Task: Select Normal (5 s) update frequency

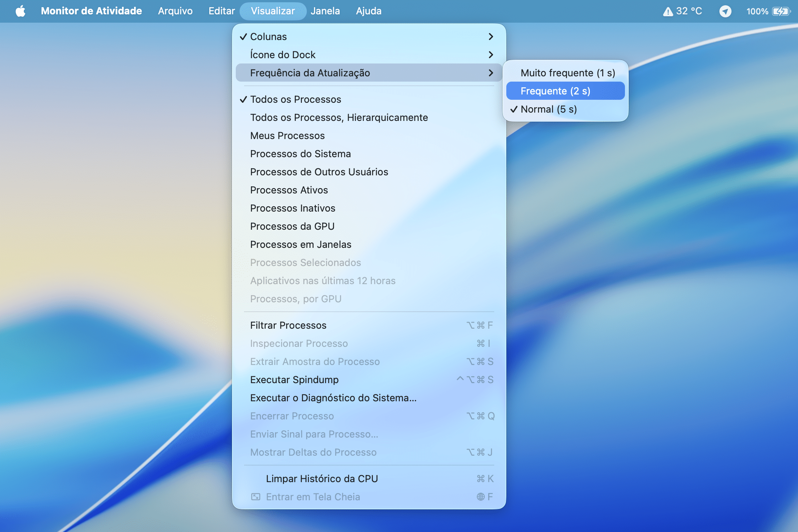Action: click(x=549, y=109)
